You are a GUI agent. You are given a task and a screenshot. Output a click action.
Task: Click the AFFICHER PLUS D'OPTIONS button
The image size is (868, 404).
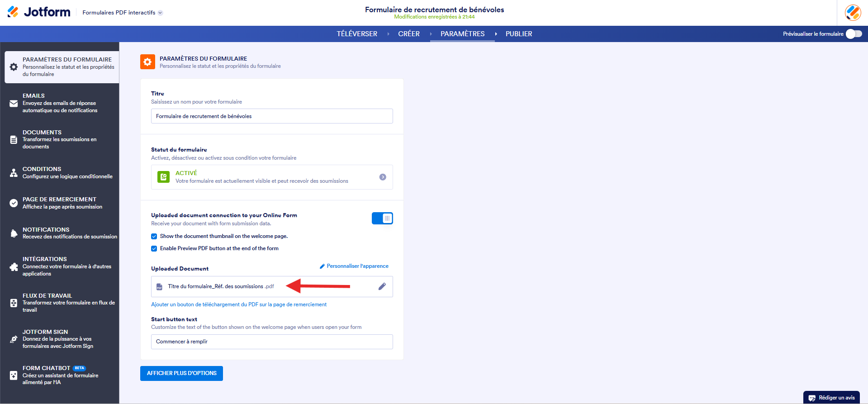tap(181, 373)
